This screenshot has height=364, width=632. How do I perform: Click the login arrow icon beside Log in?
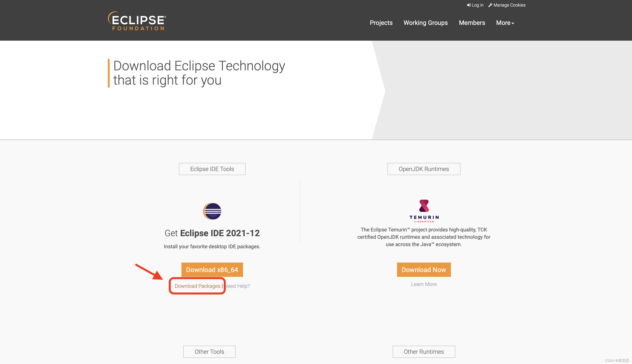point(469,5)
